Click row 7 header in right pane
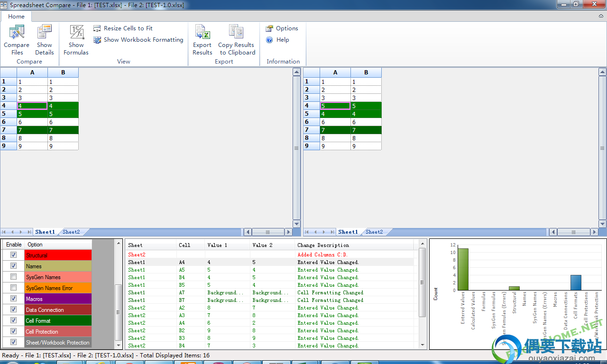Screen dimensions: 607x364 point(312,130)
